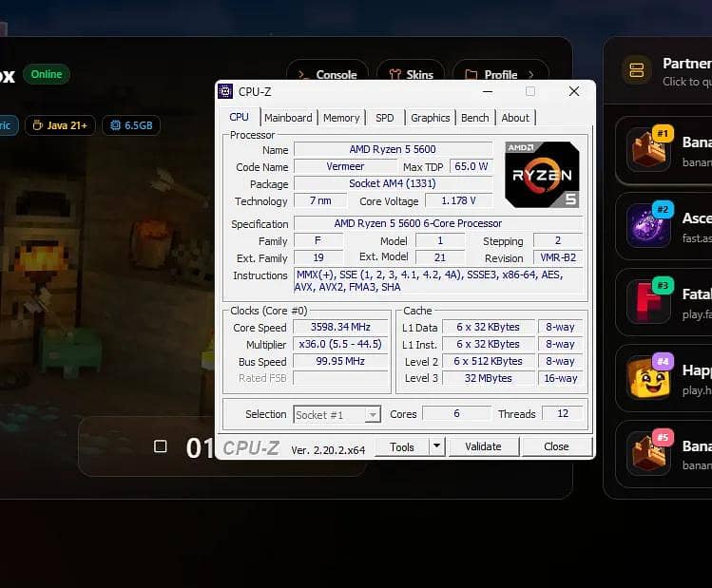Click the stop square icon in the launcher
The width and height of the screenshot is (712, 588).
[x=161, y=446]
